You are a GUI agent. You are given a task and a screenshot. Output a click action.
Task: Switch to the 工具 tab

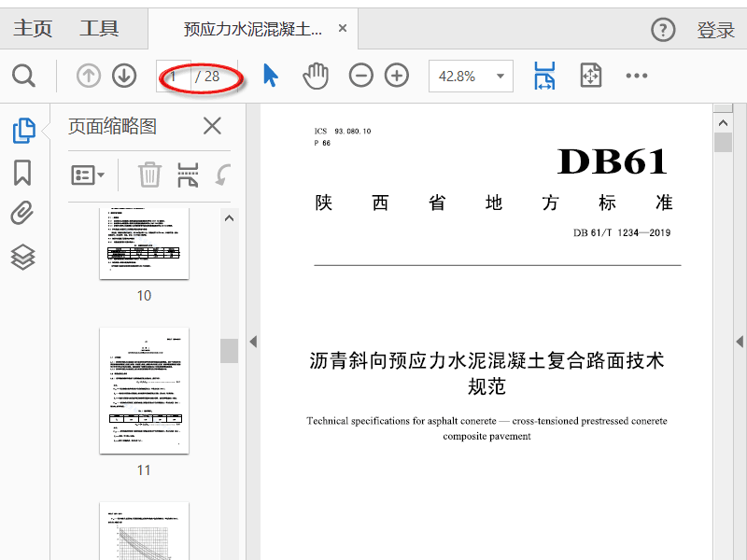(x=99, y=29)
